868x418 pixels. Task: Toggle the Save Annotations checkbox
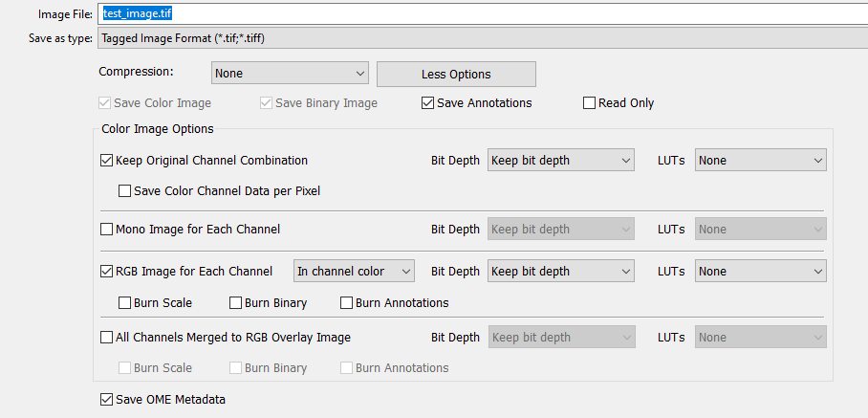pos(427,103)
